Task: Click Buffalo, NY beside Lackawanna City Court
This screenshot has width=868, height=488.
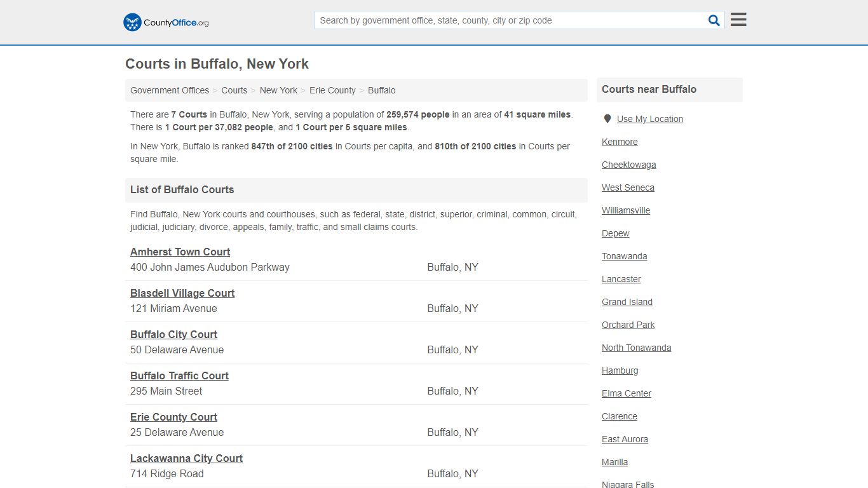Action: pos(452,473)
